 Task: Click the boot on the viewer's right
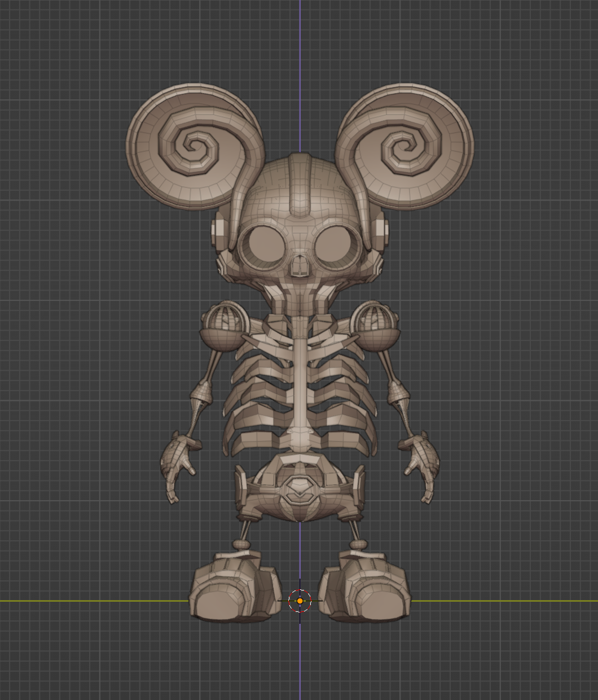(x=364, y=587)
